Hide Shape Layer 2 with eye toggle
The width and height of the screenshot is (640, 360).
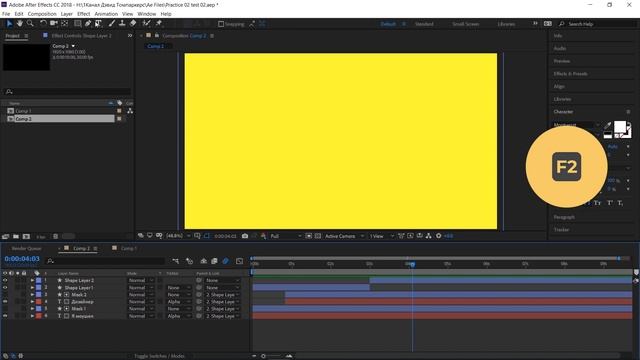coord(5,280)
